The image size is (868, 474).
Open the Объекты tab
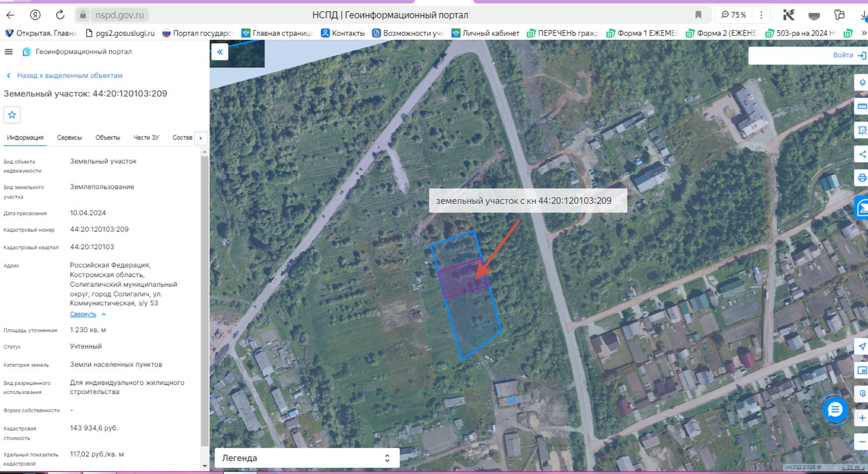click(x=108, y=138)
